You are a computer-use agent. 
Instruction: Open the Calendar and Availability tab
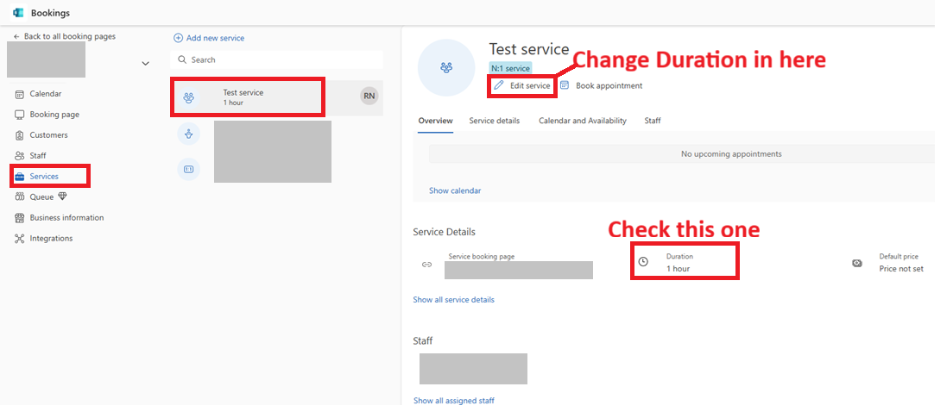tap(583, 121)
